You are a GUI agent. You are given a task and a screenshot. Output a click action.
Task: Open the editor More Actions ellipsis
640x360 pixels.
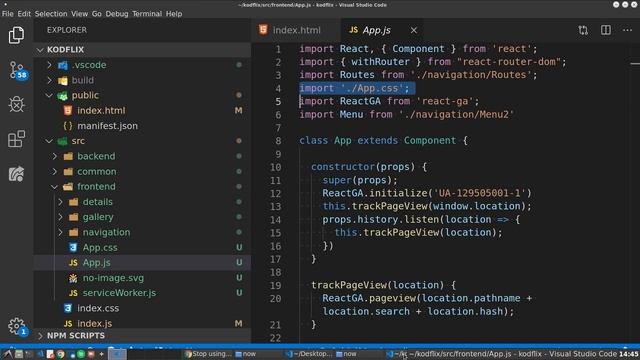pyautogui.click(x=627, y=30)
